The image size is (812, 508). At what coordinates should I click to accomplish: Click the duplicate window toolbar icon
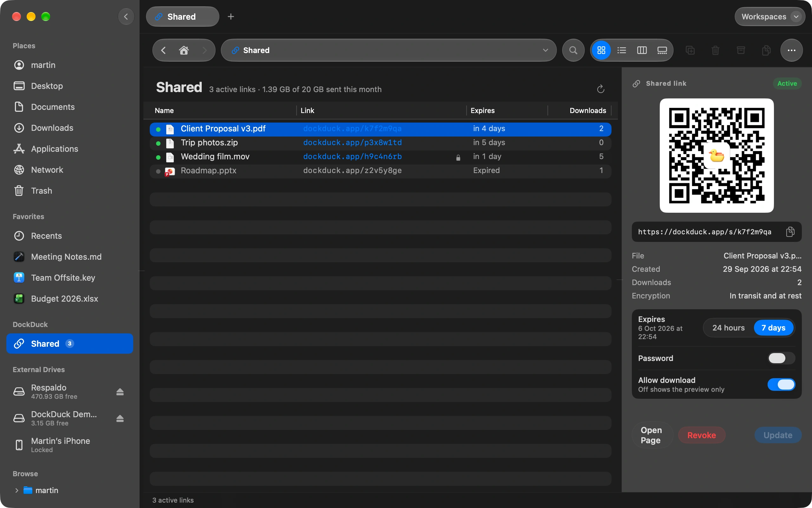click(x=690, y=50)
